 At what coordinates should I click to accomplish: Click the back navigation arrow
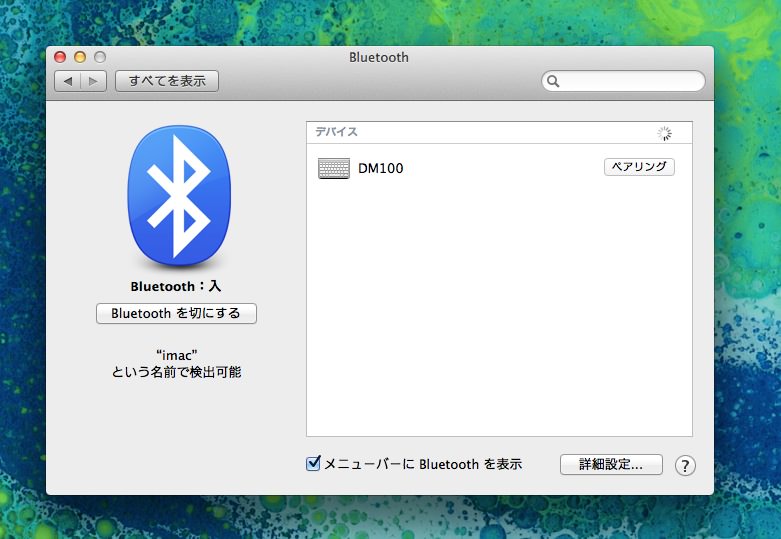pos(68,81)
